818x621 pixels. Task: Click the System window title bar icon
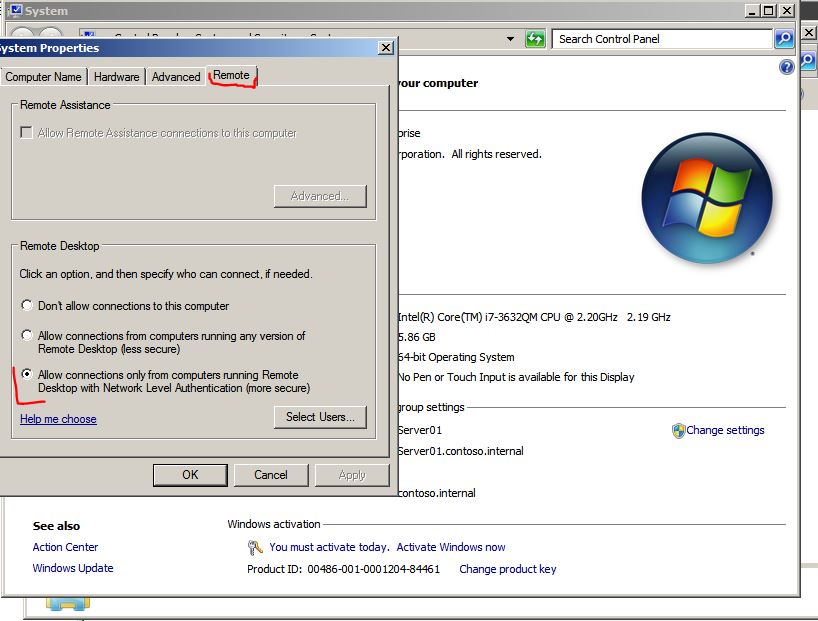coord(16,10)
